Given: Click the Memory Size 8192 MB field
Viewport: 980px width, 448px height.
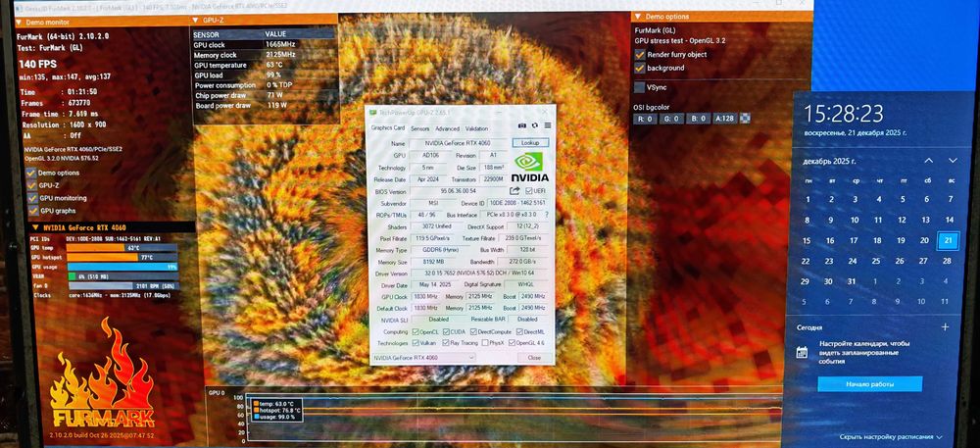Looking at the screenshot, I should point(432,262).
